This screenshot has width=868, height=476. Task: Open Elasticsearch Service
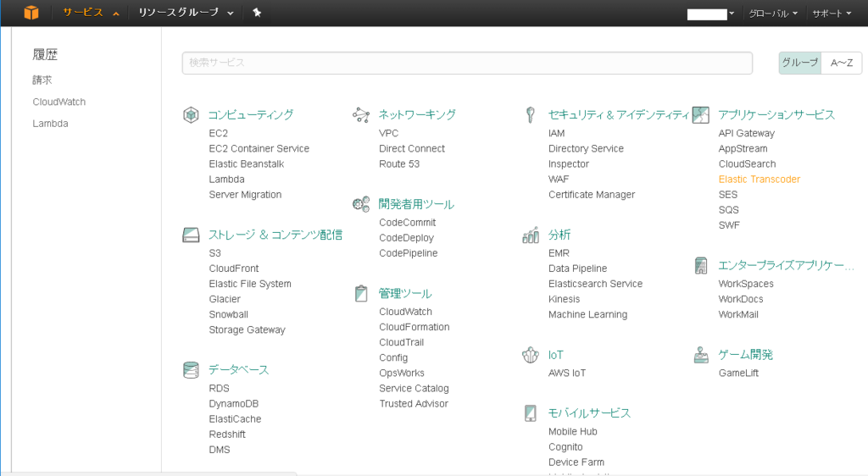pos(596,284)
